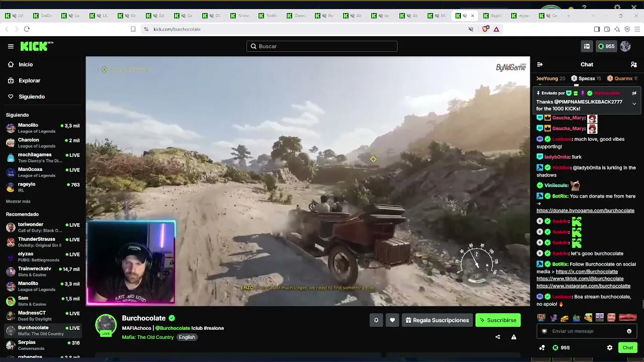Expand the pinned message chevron
This screenshot has width=644, height=362.
(x=634, y=104)
